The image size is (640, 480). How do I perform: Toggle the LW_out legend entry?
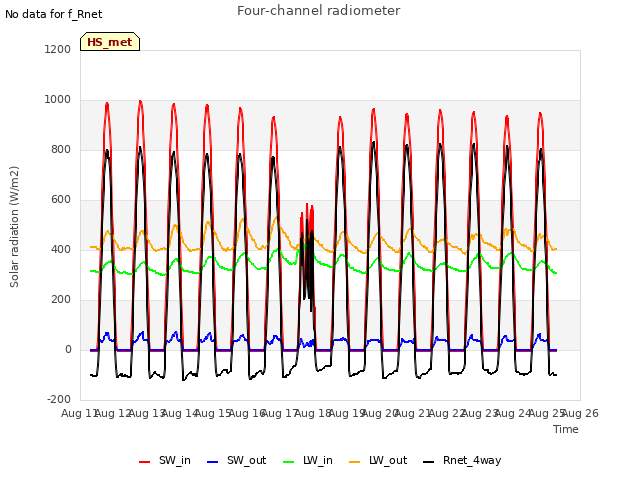click(378, 460)
